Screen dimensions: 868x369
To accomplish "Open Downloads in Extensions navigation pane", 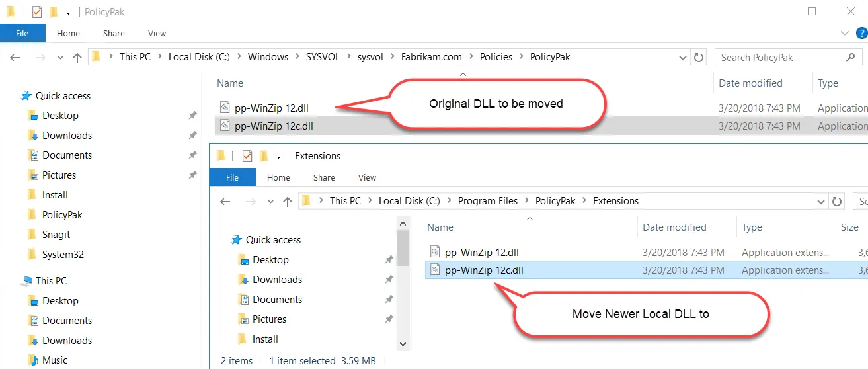I will click(277, 279).
